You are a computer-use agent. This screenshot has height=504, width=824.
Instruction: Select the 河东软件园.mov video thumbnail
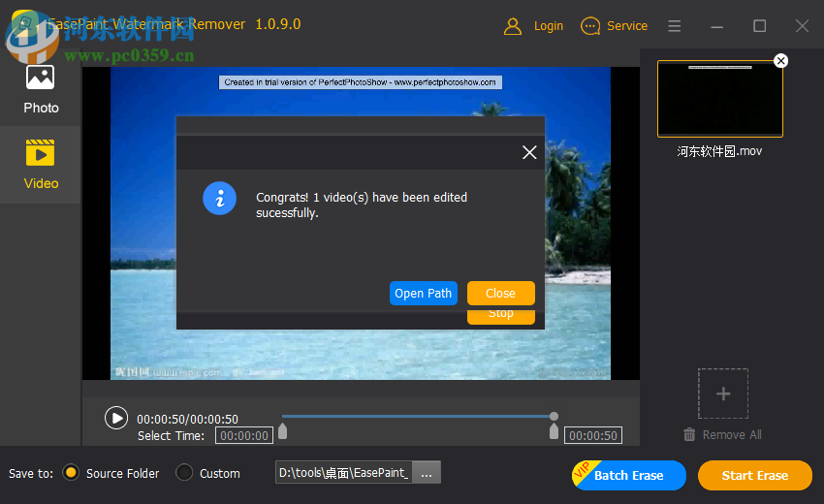720,99
